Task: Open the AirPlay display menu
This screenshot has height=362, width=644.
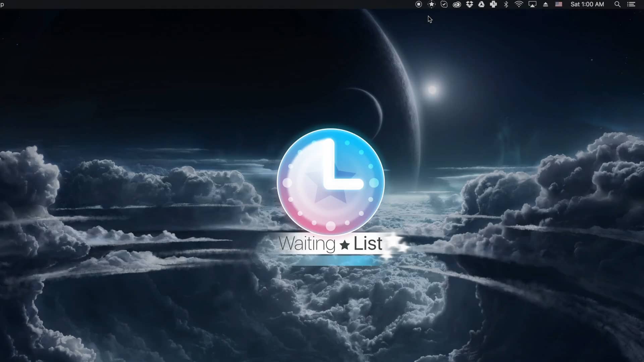Action: click(532, 4)
